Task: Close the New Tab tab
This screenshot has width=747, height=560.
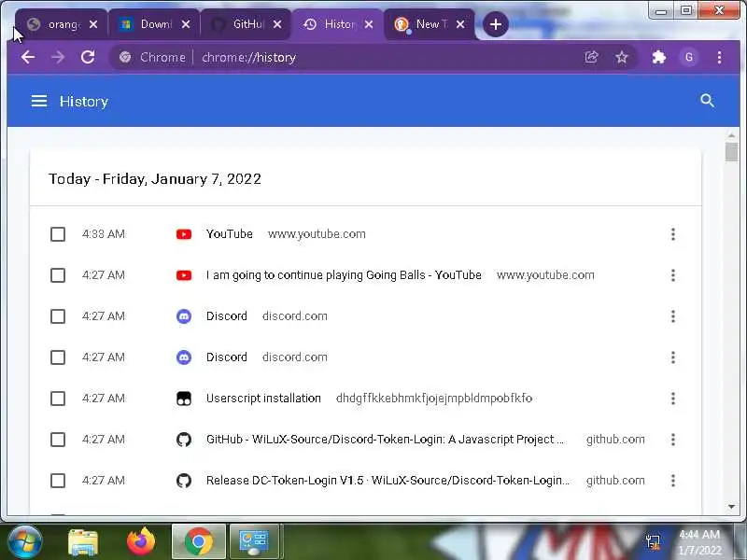Action: (x=460, y=24)
